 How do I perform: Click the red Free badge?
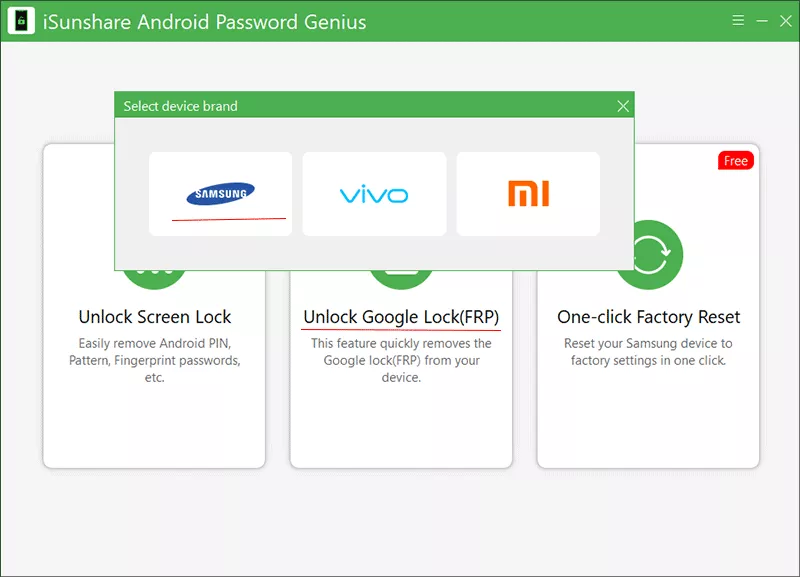735,161
